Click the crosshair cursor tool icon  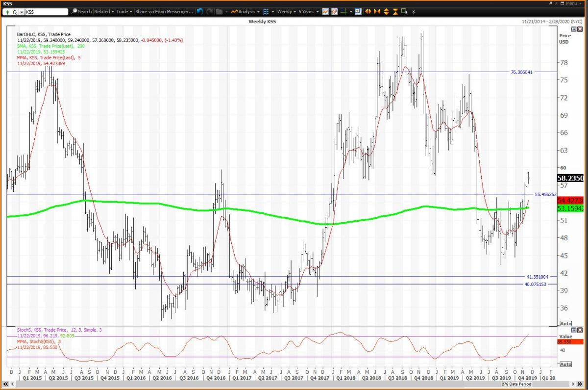343,11
